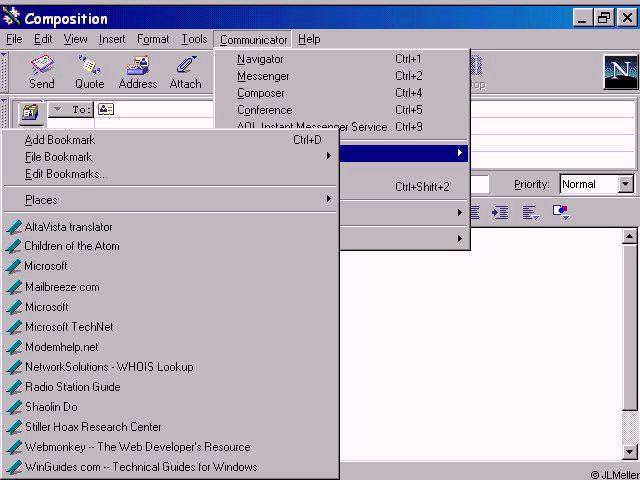Open the alignment dropdown icon
Screen dimensions: 640x480
tap(531, 212)
